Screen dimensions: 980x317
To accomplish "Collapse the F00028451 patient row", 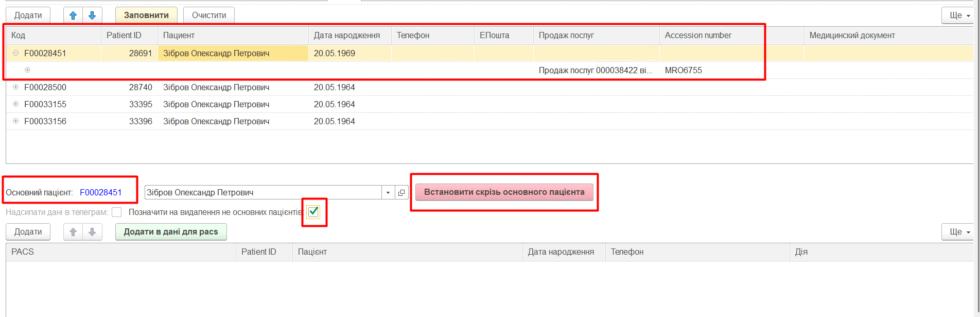I will 16,53.
